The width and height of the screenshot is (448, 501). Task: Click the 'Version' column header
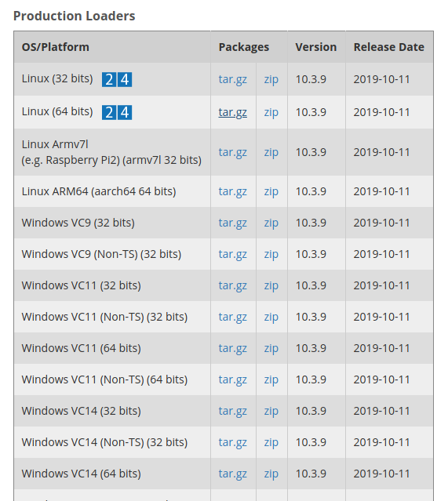316,47
